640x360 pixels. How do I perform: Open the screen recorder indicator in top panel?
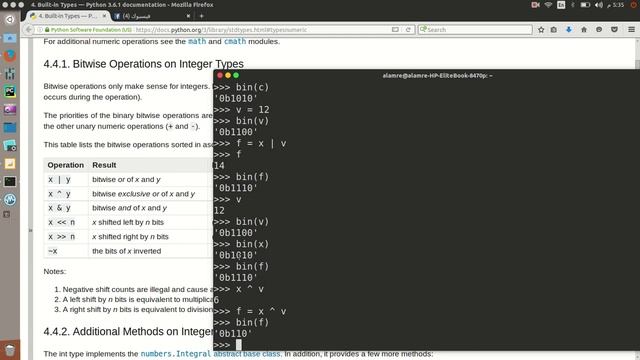click(x=535, y=5)
